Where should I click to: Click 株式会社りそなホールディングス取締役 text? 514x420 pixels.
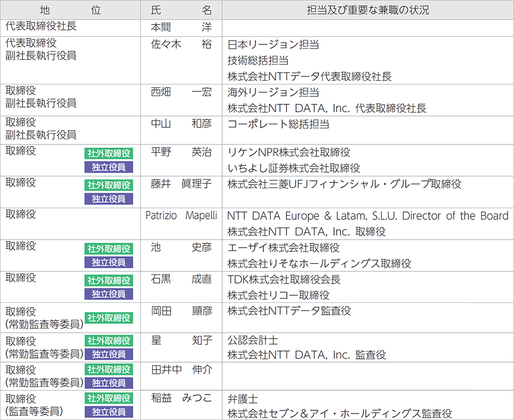[319, 263]
